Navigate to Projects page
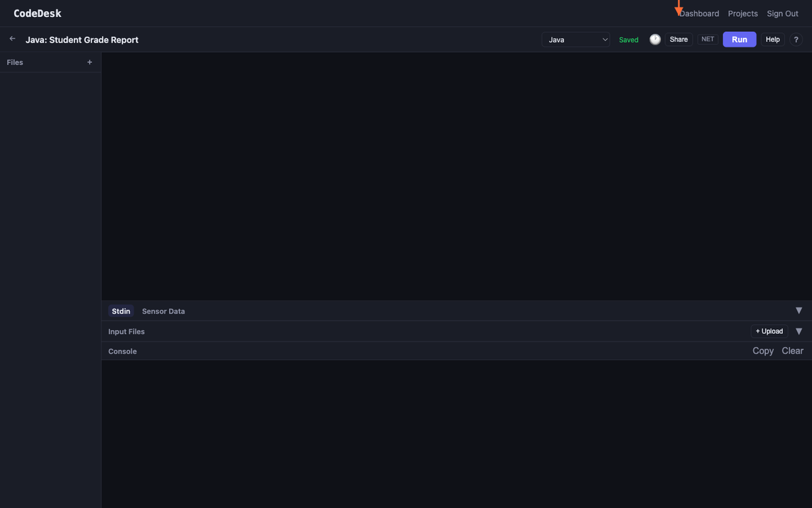Image resolution: width=812 pixels, height=508 pixels. click(x=742, y=14)
